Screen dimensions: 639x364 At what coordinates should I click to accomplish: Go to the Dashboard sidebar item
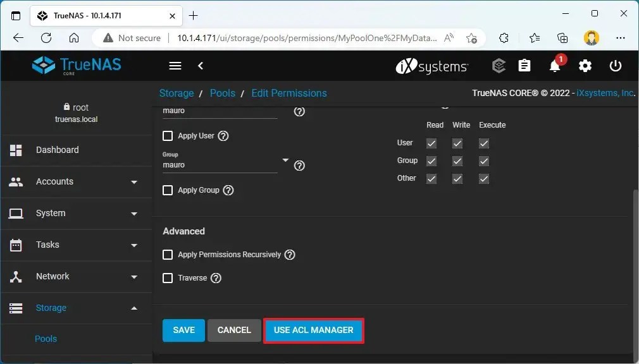tap(58, 150)
